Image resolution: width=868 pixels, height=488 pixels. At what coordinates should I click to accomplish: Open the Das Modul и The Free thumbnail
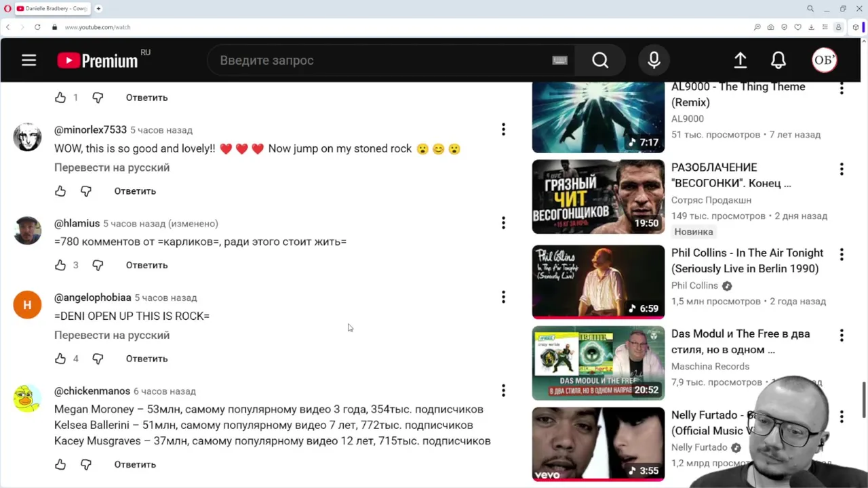point(598,363)
